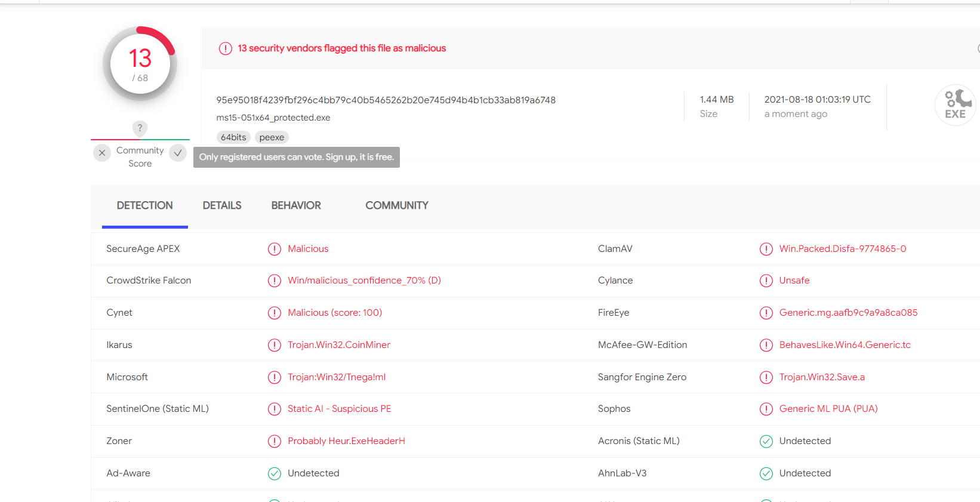Viewport: 980px width, 502px height.
Task: Click Generic.mg.aafb9c9a9a8ca085 detection text
Action: tap(849, 313)
